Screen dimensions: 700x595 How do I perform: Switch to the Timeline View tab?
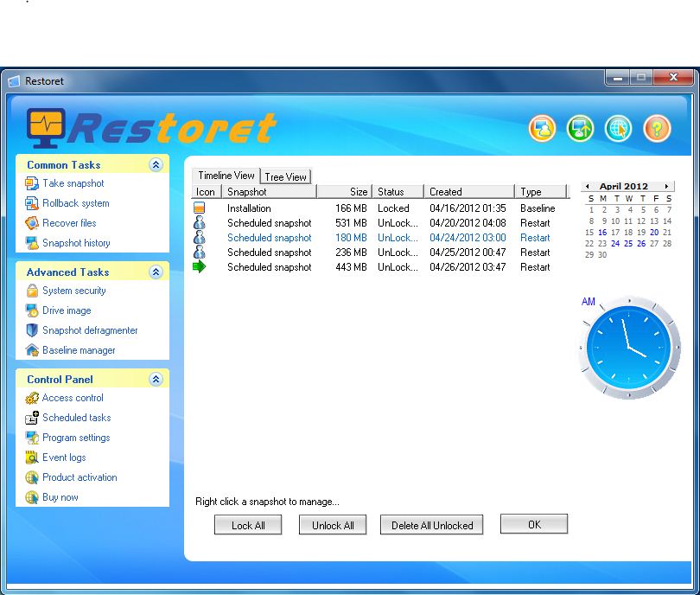(x=226, y=176)
